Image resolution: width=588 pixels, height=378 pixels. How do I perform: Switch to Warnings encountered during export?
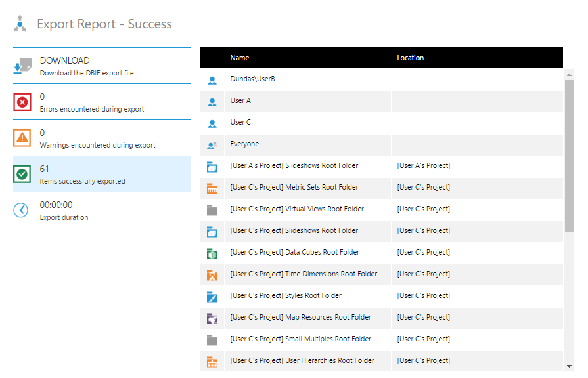102,138
